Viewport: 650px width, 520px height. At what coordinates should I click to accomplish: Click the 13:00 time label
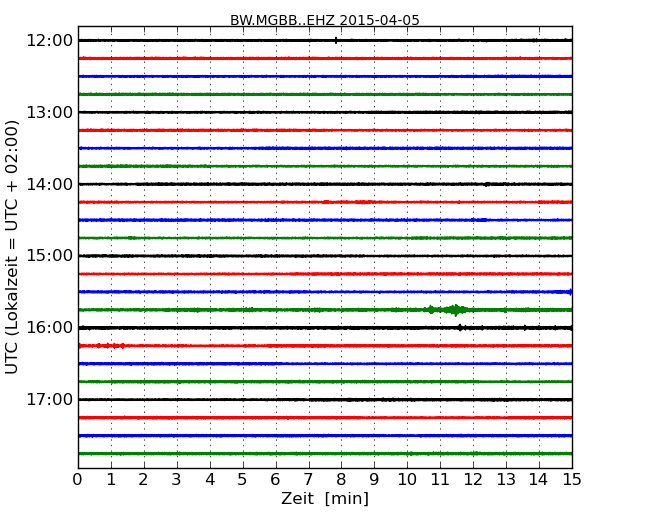pyautogui.click(x=49, y=112)
